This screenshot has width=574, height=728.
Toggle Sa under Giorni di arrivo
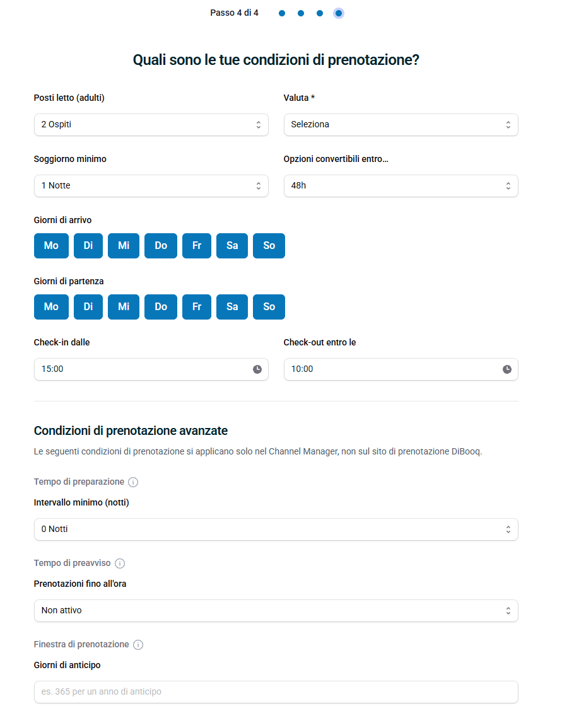[232, 246]
